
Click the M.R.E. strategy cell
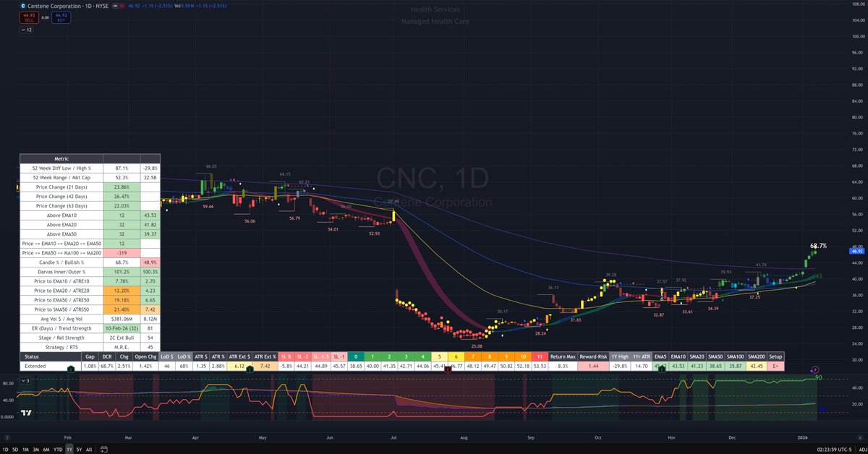click(122, 346)
